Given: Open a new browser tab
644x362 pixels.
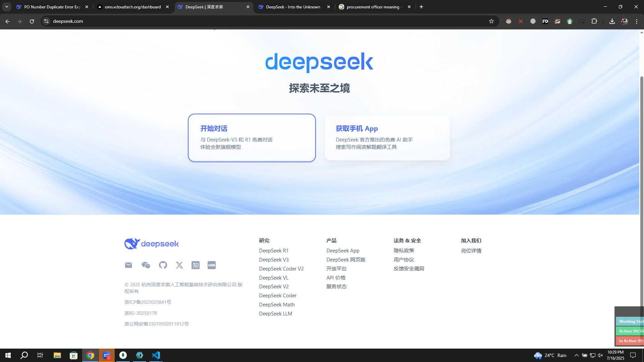Looking at the screenshot, I should 421,7.
